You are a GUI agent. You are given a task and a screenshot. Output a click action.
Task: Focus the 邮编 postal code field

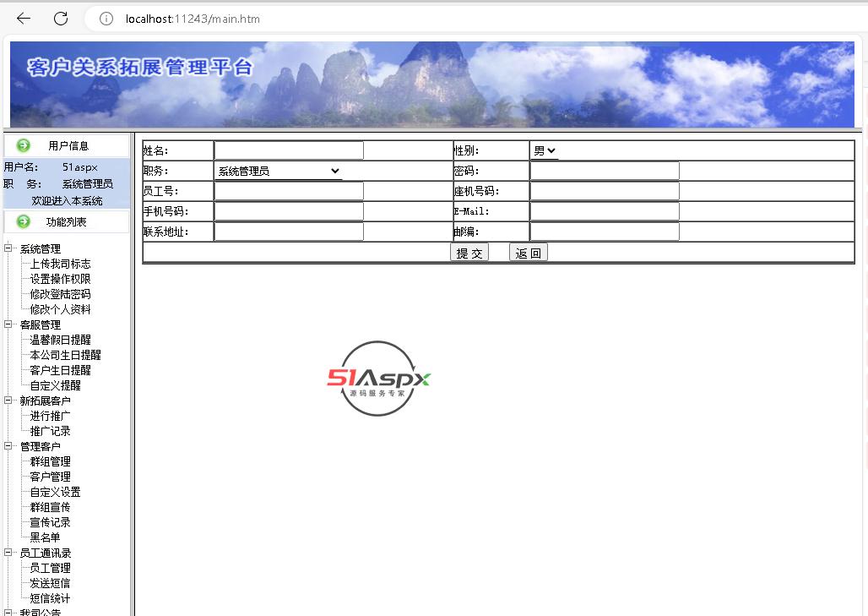point(605,232)
